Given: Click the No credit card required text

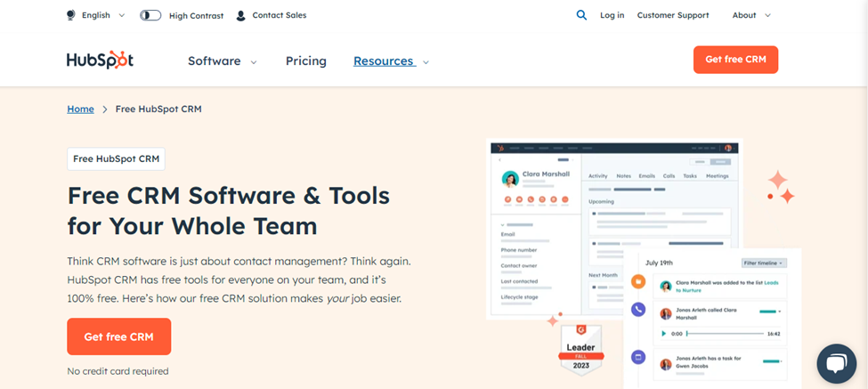Looking at the screenshot, I should tap(118, 371).
